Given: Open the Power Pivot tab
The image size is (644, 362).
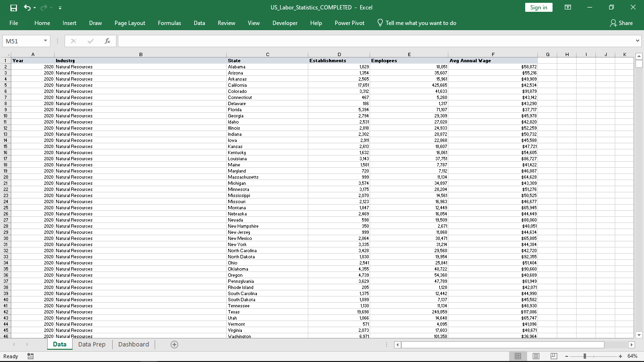Looking at the screenshot, I should click(x=349, y=23).
